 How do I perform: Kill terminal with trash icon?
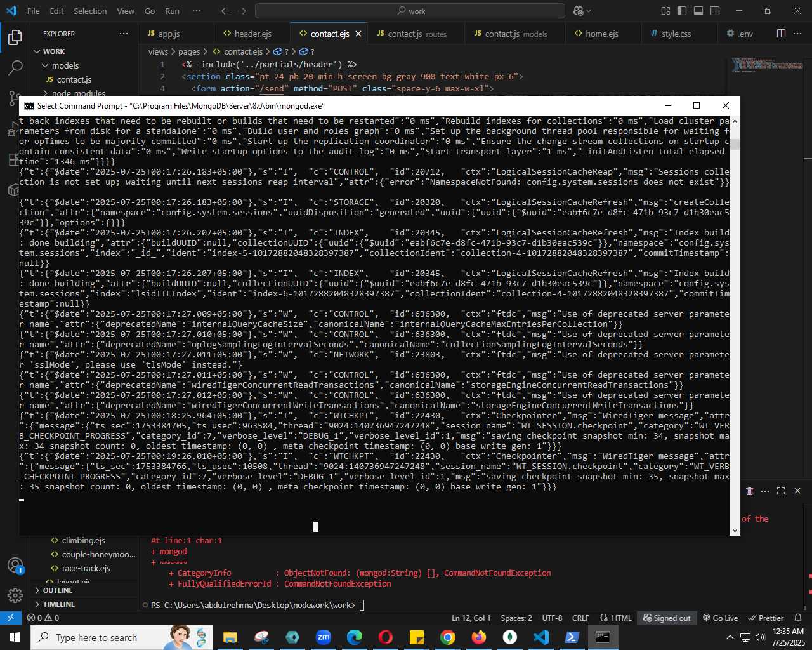(x=749, y=491)
